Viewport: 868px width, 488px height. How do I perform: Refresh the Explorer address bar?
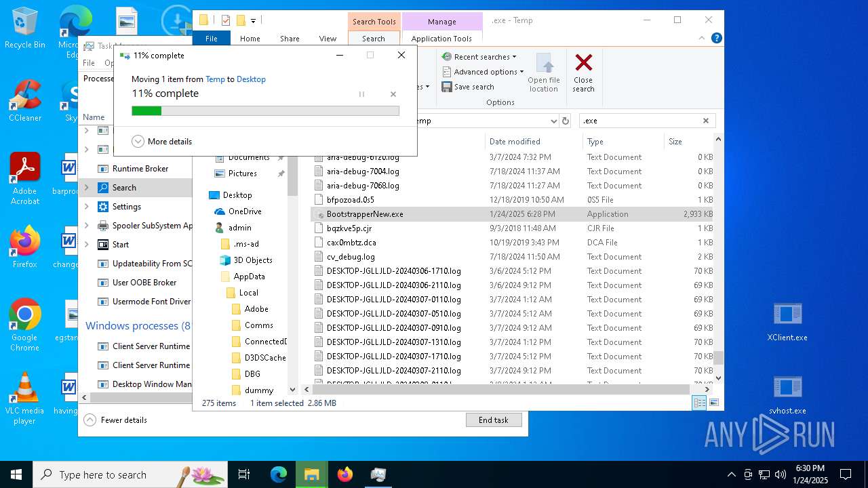click(566, 121)
